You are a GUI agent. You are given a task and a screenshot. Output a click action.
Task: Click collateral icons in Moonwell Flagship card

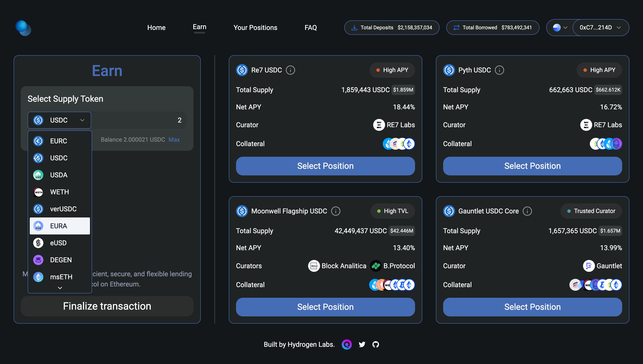tap(392, 285)
